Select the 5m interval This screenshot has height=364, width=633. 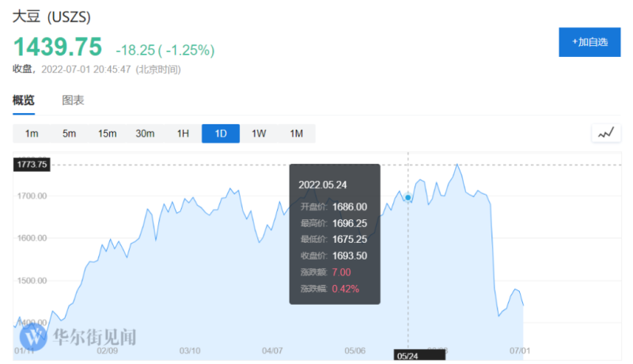click(70, 134)
